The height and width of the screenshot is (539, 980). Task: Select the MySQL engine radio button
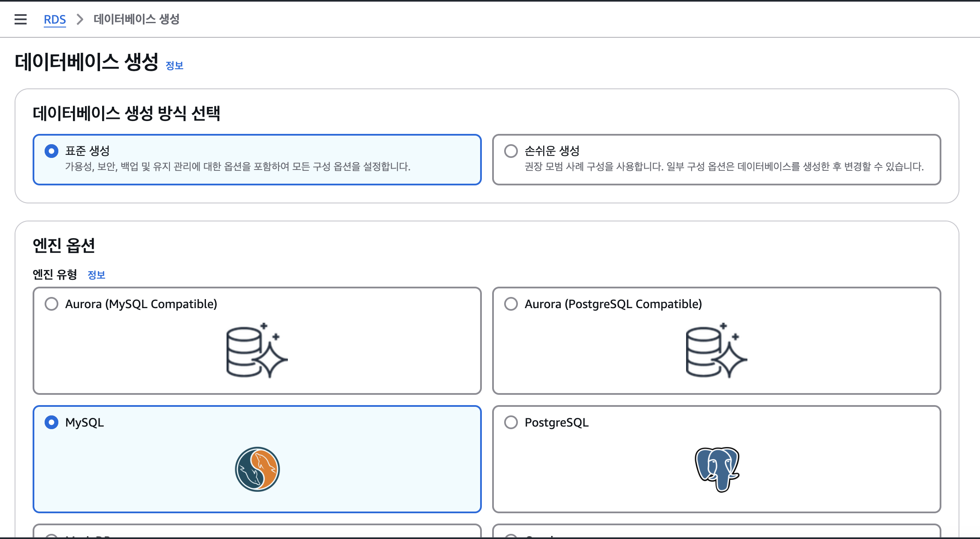[x=51, y=422]
